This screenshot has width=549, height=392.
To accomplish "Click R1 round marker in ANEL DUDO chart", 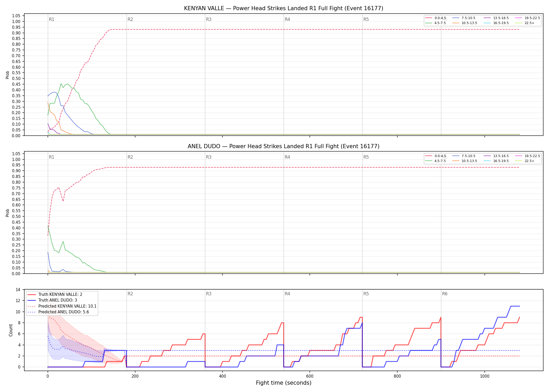I will pyautogui.click(x=52, y=157).
